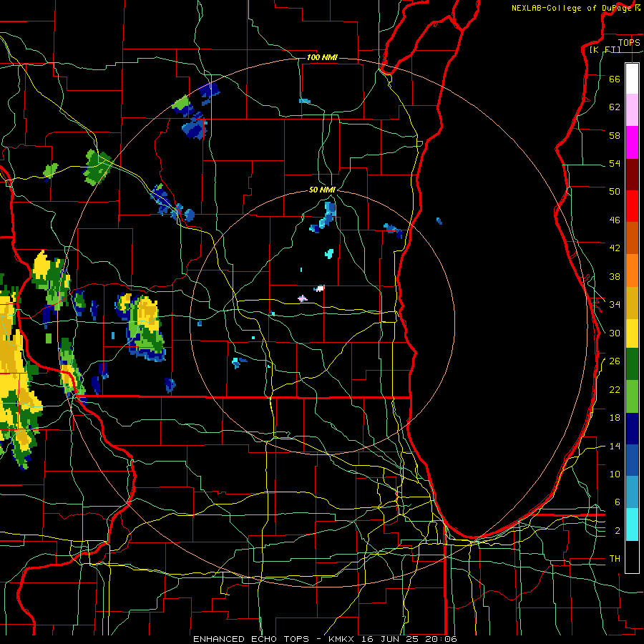
Task: Click the ENHANCED ECHO TOPS caption
Action: [251, 639]
